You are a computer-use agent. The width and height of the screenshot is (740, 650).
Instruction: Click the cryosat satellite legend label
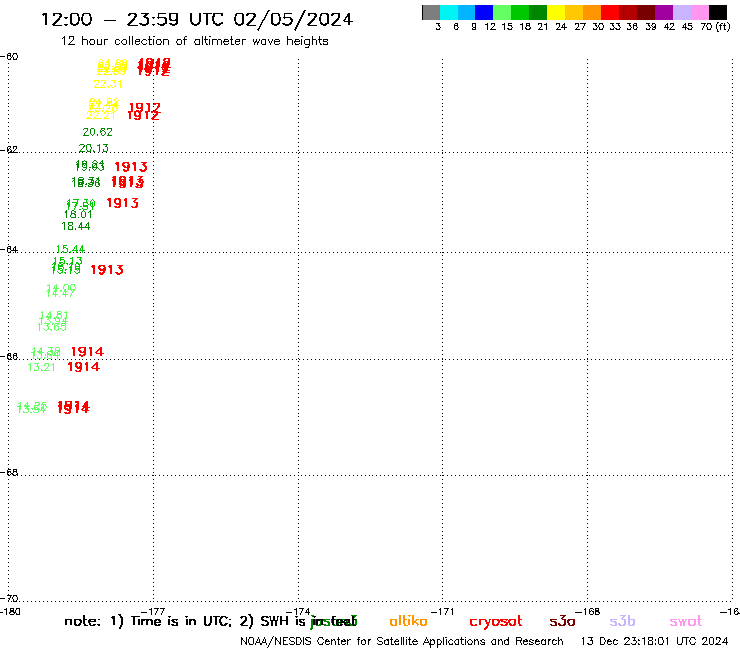tap(496, 622)
